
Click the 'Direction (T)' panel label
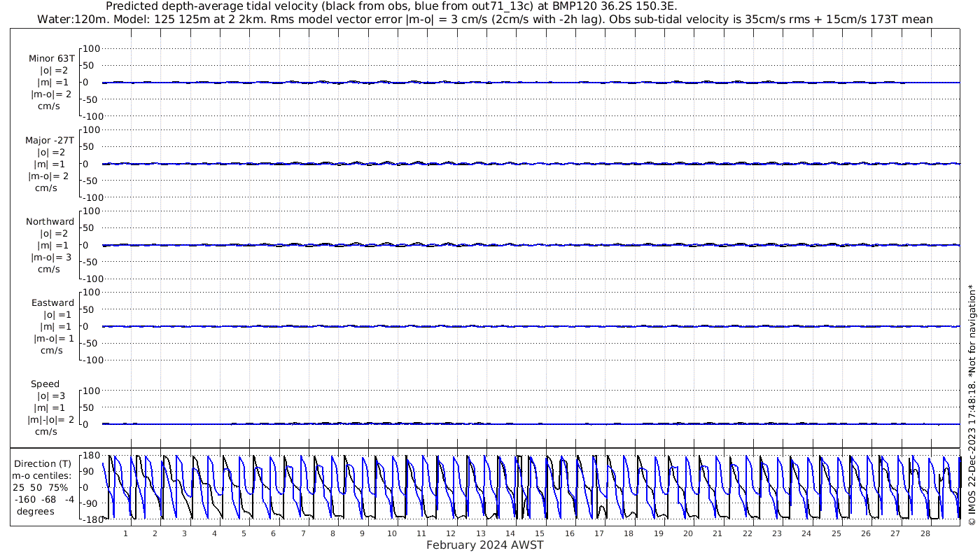click(x=43, y=464)
